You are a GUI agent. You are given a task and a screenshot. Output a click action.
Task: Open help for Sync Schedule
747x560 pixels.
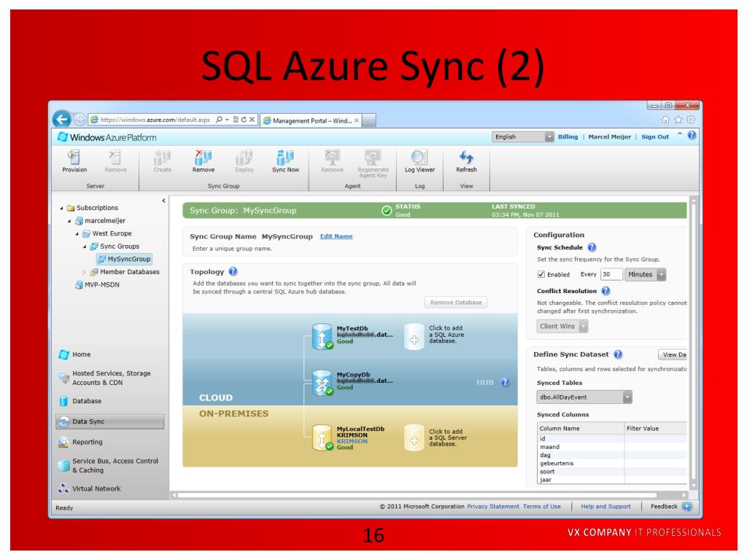tap(592, 247)
